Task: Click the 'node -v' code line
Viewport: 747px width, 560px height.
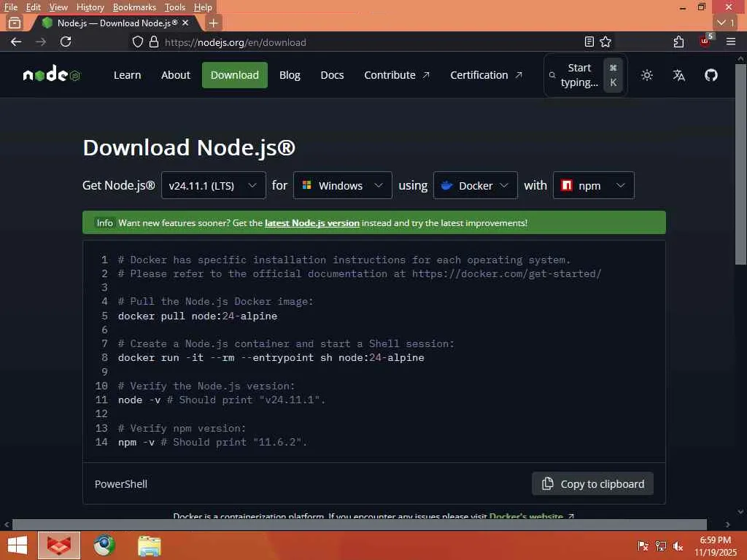Action: 222,400
